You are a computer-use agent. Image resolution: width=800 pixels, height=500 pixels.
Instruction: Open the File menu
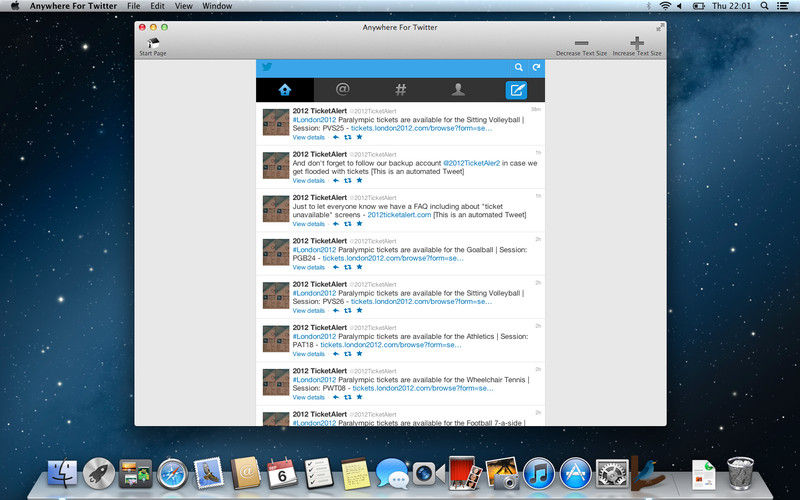click(134, 6)
